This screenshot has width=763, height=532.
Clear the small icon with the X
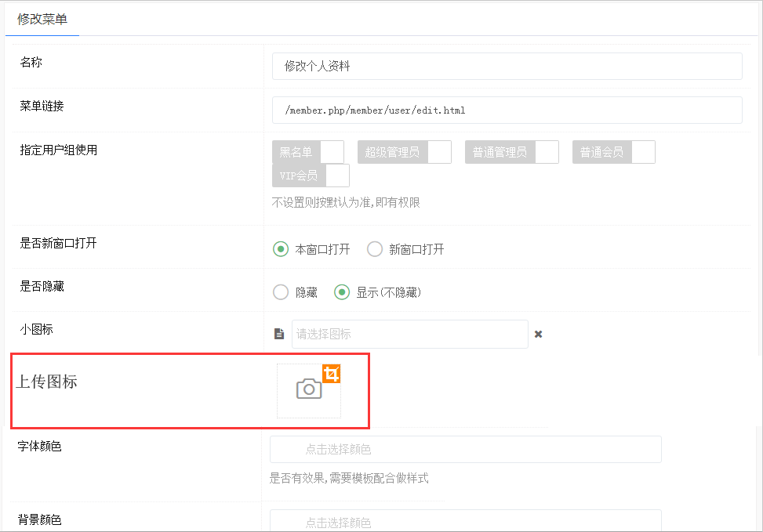click(539, 334)
